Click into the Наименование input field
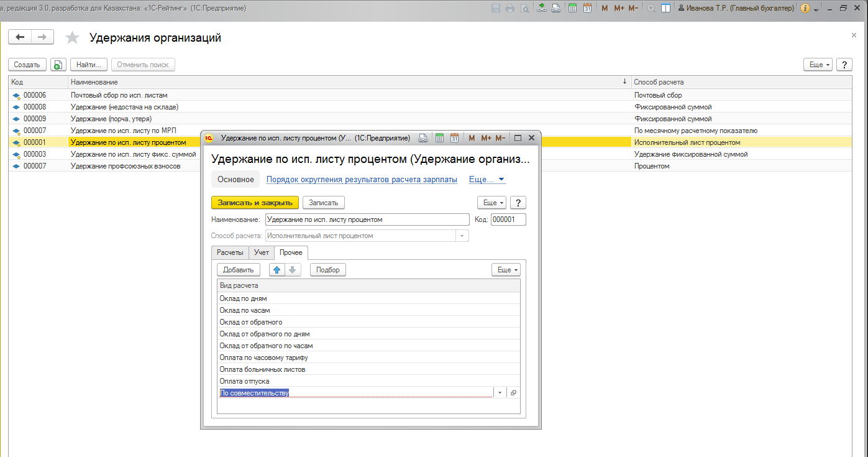This screenshot has height=457, width=868. point(367,219)
